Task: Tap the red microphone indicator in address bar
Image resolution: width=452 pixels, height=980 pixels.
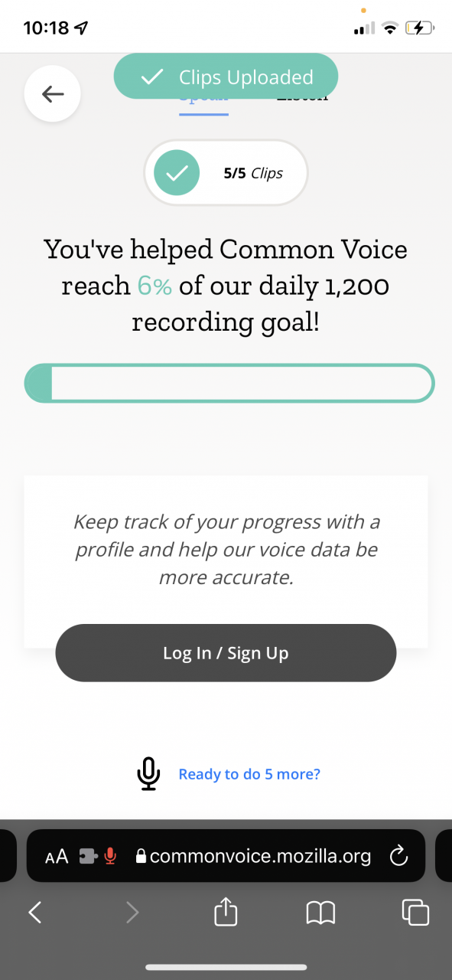Action: click(x=110, y=856)
